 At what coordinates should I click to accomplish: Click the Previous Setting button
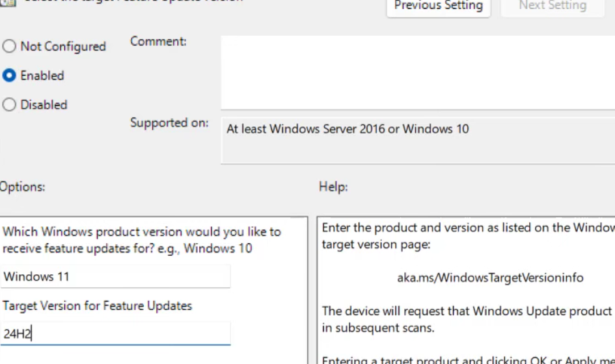[x=439, y=6]
